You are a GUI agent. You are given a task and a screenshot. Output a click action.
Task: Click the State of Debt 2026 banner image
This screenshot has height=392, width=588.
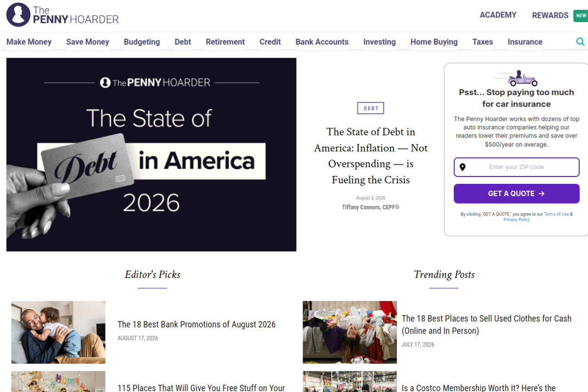pyautogui.click(x=151, y=154)
